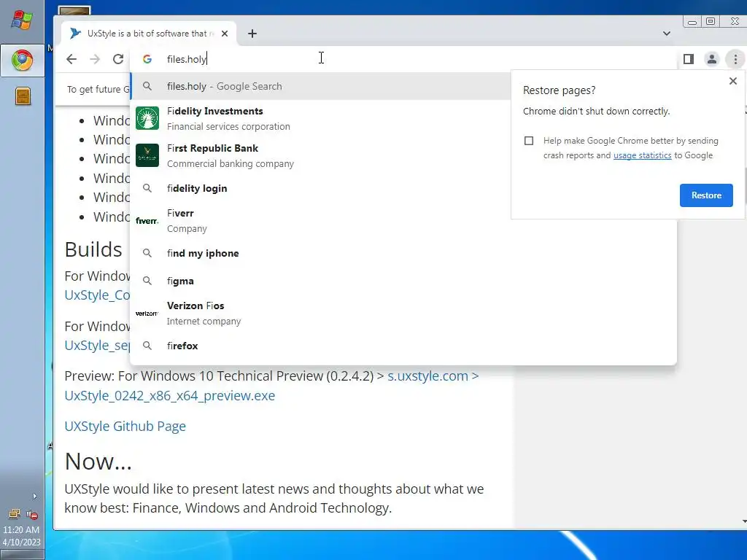Enable the crash reports checkbox
The height and width of the screenshot is (560, 747).
pos(529,141)
